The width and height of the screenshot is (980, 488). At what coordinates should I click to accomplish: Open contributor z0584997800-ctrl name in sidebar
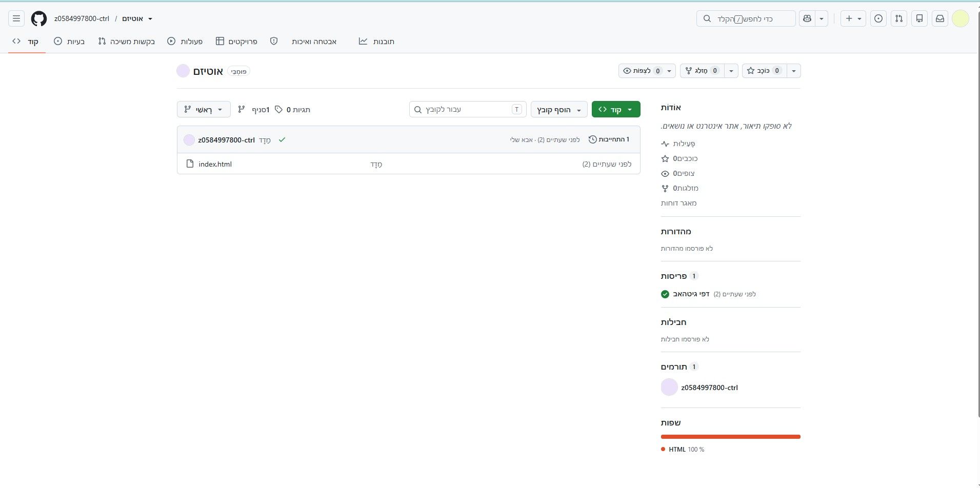(x=709, y=388)
